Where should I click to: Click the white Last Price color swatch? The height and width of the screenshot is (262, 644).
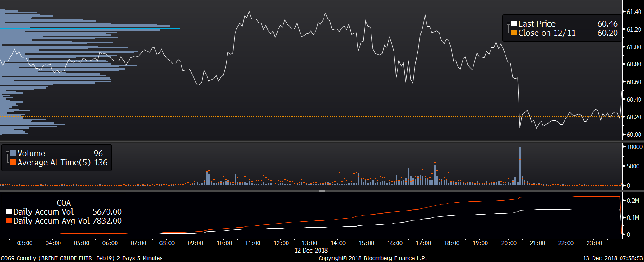(x=514, y=24)
